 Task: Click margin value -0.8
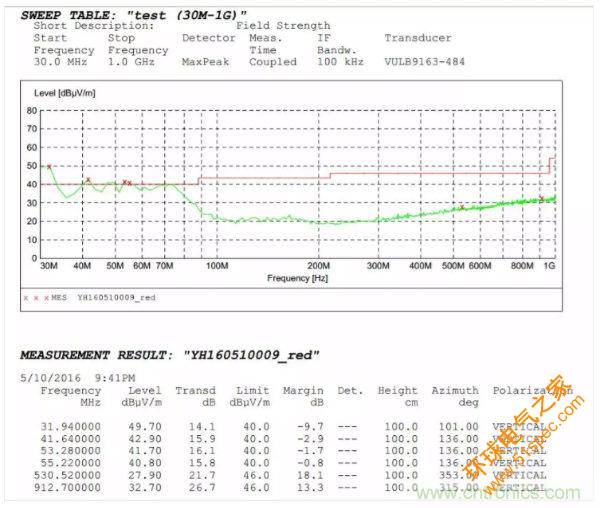[310, 463]
